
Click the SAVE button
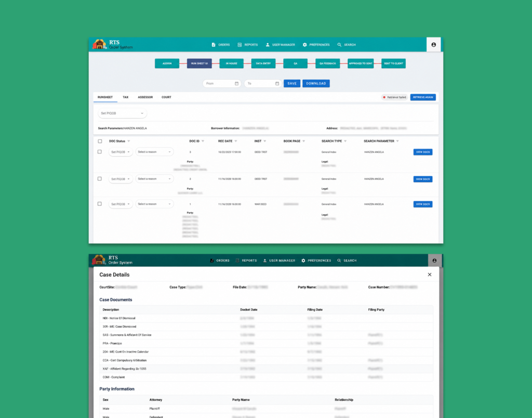pyautogui.click(x=292, y=84)
